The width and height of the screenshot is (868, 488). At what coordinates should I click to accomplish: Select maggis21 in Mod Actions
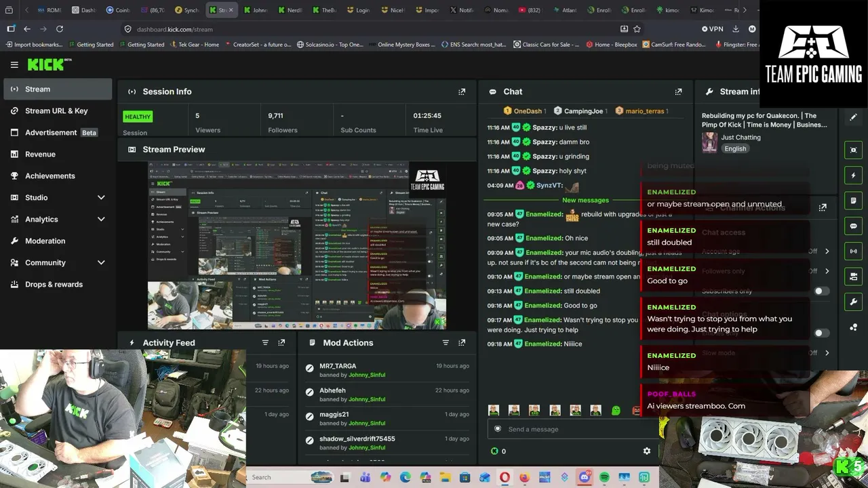334,414
